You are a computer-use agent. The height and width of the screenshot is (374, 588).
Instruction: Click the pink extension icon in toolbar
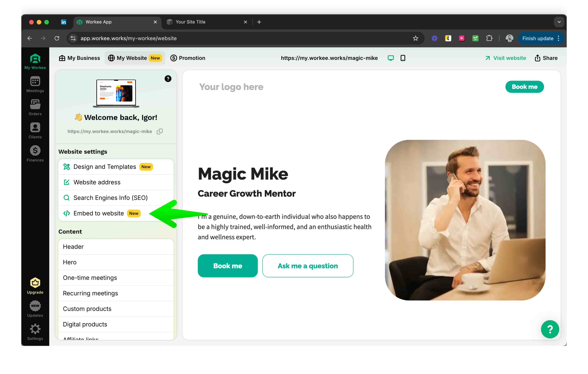coord(462,38)
